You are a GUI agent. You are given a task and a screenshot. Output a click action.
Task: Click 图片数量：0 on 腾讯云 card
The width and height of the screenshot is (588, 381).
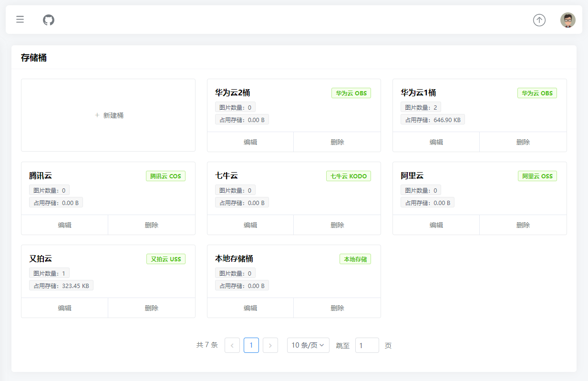tap(49, 190)
